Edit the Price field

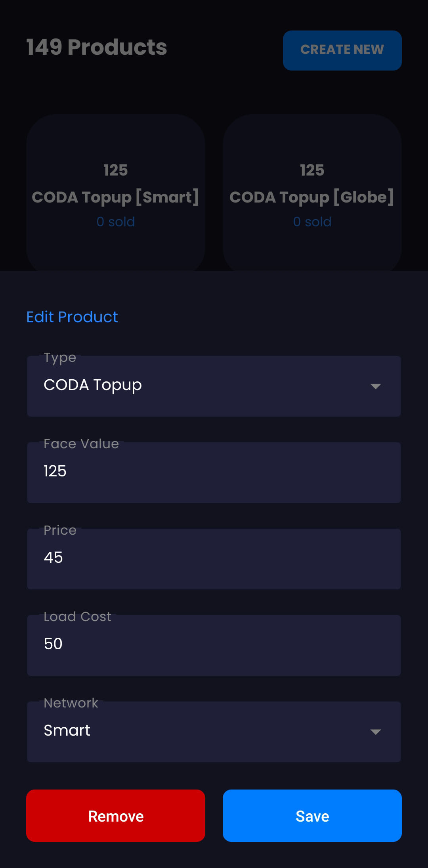point(214,559)
